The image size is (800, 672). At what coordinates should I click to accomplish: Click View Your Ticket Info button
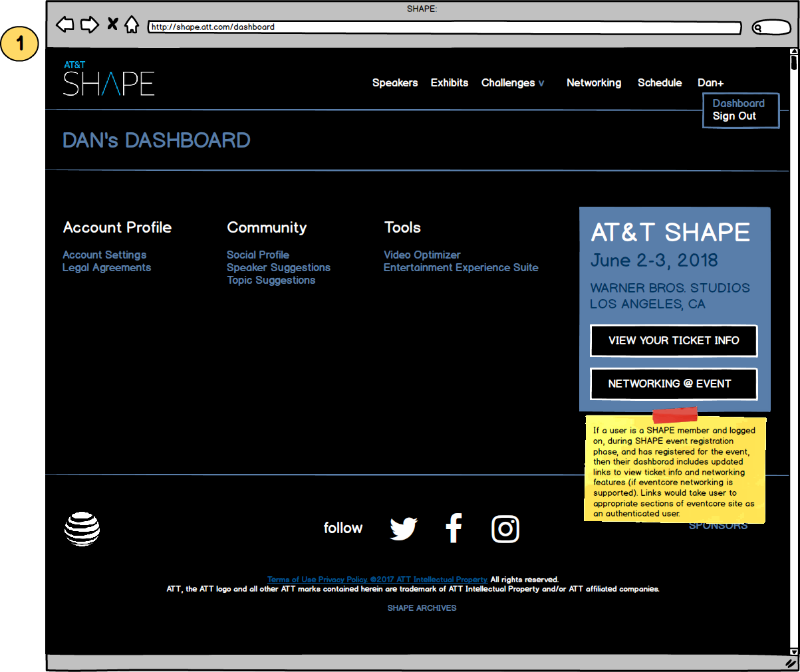pyautogui.click(x=674, y=341)
